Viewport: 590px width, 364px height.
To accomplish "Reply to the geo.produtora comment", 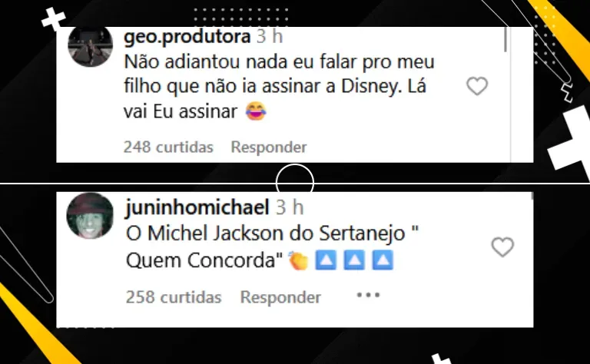I will [x=269, y=147].
